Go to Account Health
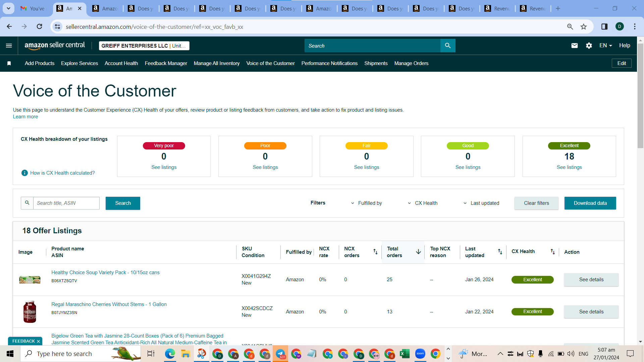This screenshot has height=362, width=644. pyautogui.click(x=121, y=63)
